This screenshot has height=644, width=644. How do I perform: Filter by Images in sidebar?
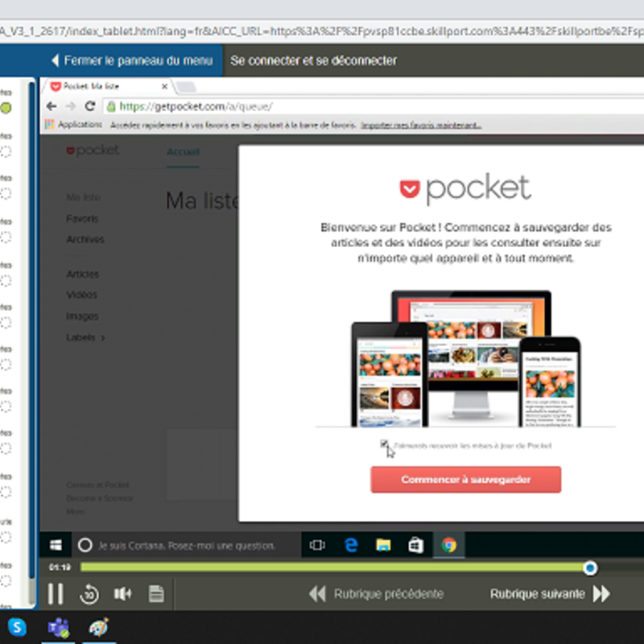(82, 316)
